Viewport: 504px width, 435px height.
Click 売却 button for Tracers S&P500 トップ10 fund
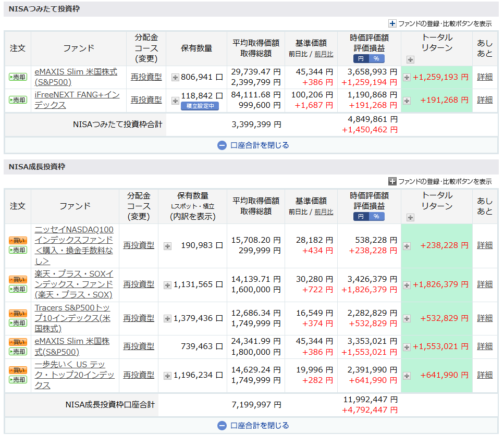point(18,323)
